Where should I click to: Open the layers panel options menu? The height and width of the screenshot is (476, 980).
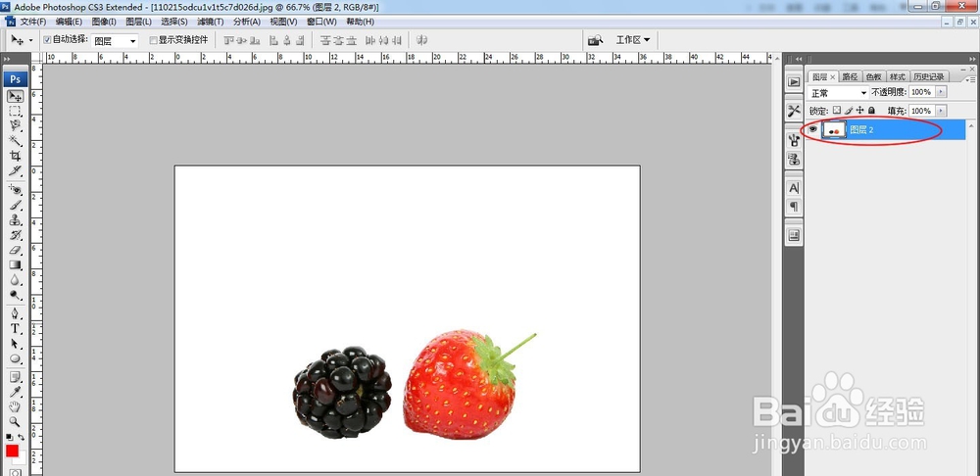(970, 79)
